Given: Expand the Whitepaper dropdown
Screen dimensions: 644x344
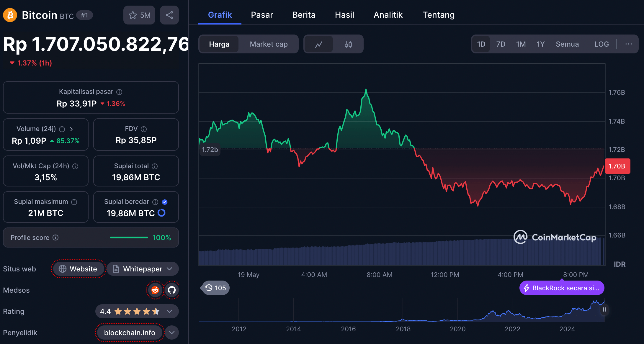Looking at the screenshot, I should pos(143,269).
